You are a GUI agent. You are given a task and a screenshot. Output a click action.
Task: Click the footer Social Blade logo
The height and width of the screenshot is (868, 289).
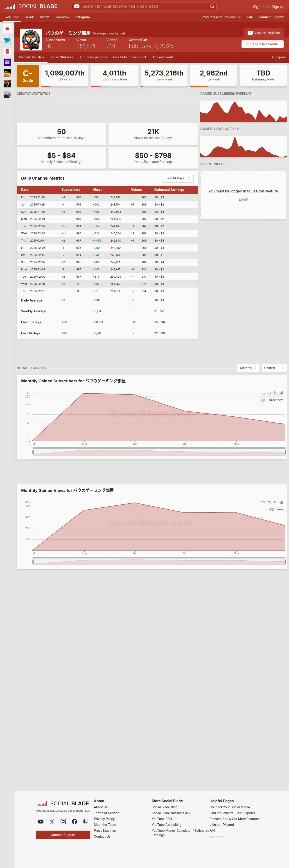[63, 804]
